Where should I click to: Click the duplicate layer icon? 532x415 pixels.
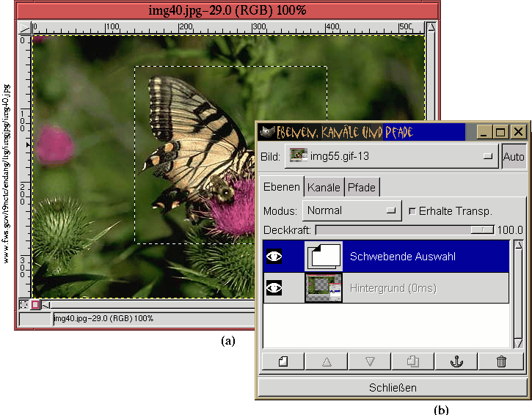(412, 361)
